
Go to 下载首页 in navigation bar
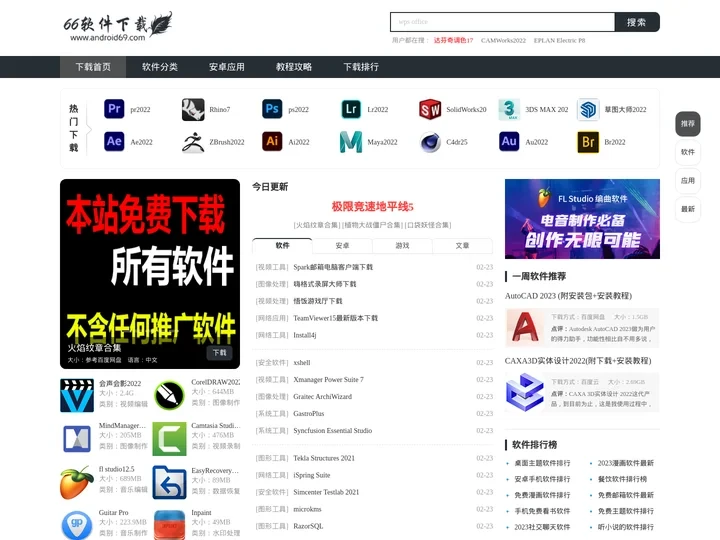tap(93, 67)
